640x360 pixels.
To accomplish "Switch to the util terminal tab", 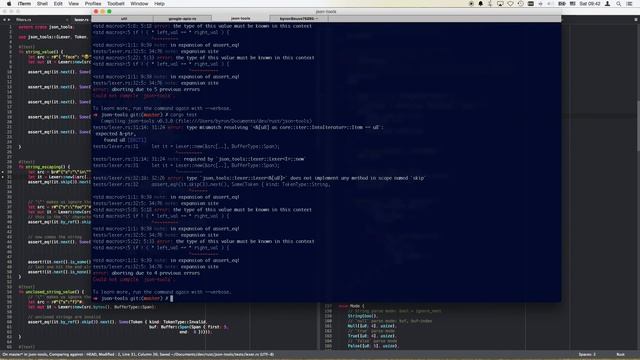I will 124,18.
